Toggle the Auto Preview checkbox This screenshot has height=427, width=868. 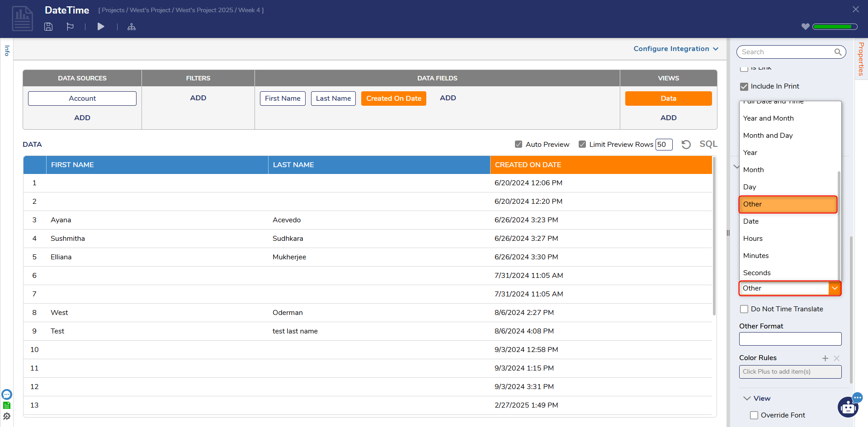pyautogui.click(x=519, y=145)
